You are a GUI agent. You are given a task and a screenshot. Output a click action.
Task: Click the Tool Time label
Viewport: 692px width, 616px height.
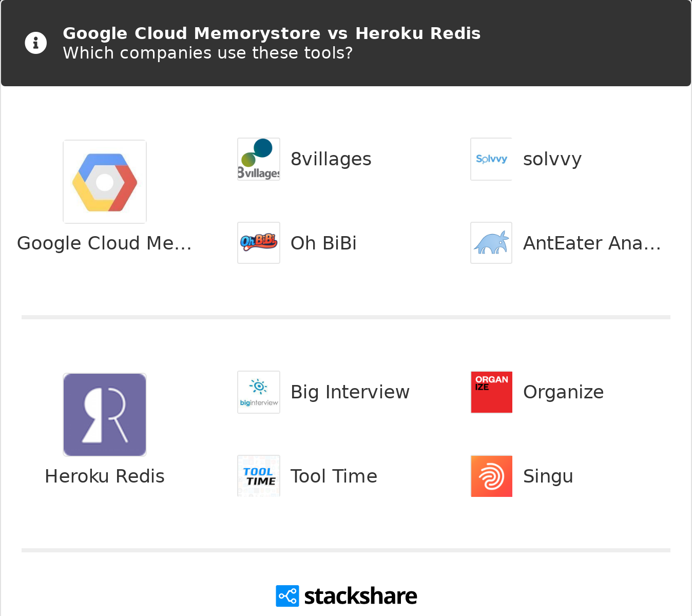pos(334,476)
